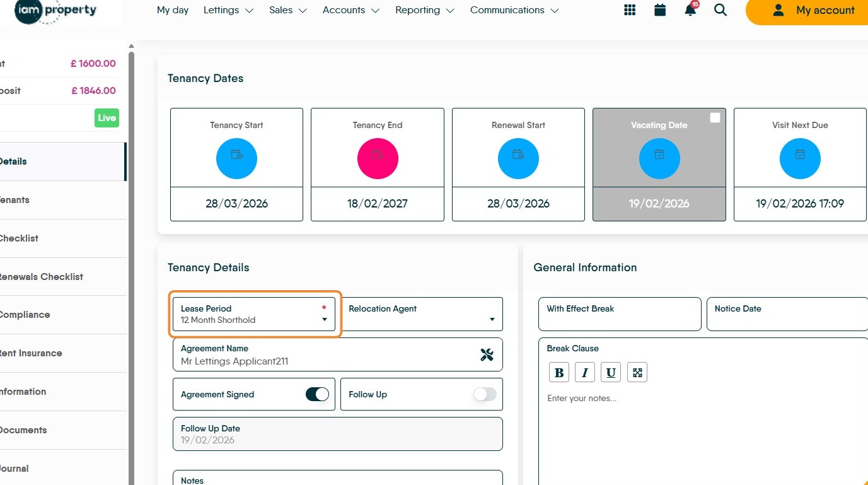Open the Lease Period dropdown
The height and width of the screenshot is (485, 868).
click(254, 314)
